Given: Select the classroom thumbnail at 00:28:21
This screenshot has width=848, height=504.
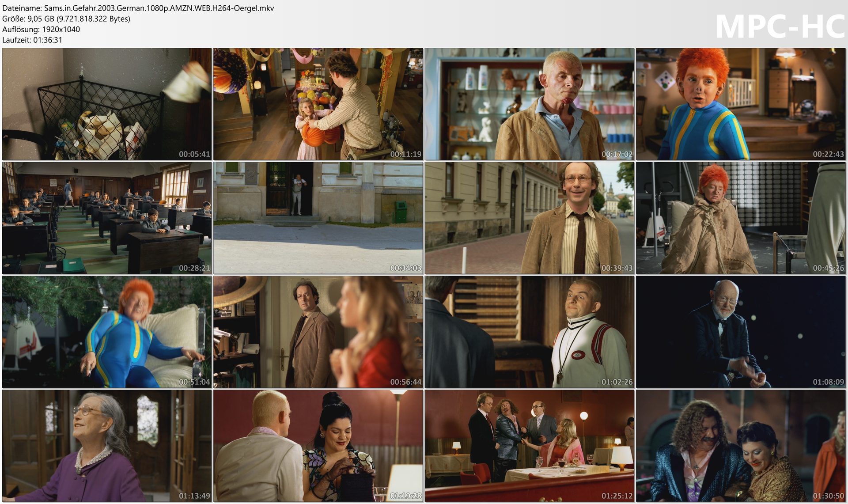Looking at the screenshot, I should coord(107,218).
